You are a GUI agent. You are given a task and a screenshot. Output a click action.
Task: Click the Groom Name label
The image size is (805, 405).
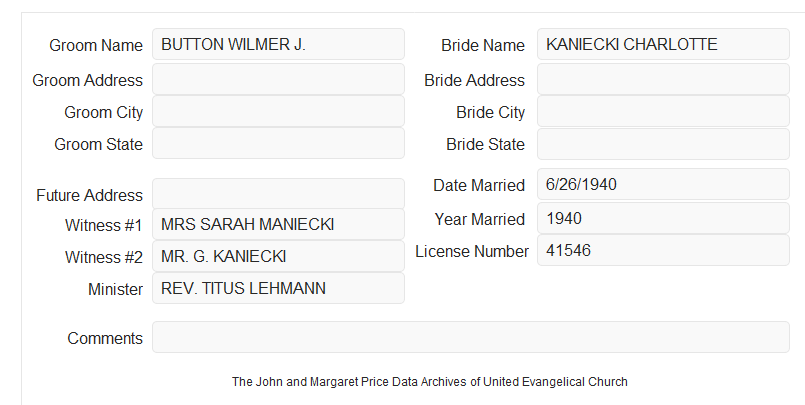click(x=96, y=45)
